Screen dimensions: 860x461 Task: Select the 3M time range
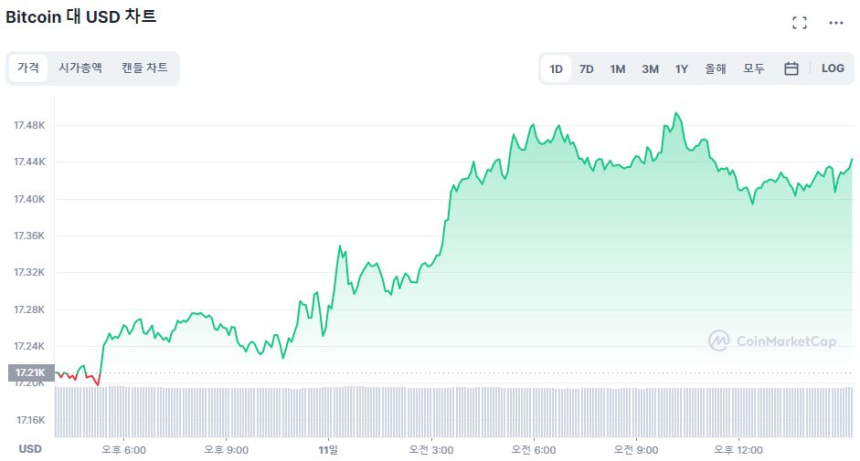click(650, 69)
